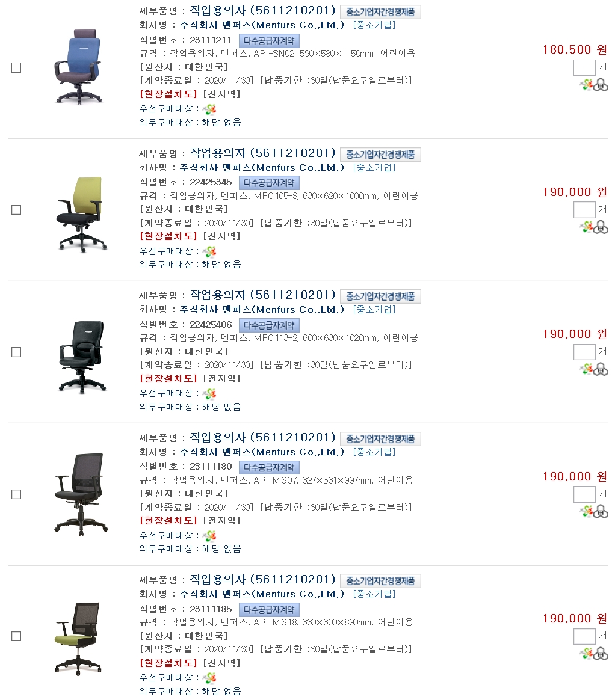Viewport: 615px width, 700px height.
Task: Open the thumbnail of the black leather chair
Action: tap(82, 357)
